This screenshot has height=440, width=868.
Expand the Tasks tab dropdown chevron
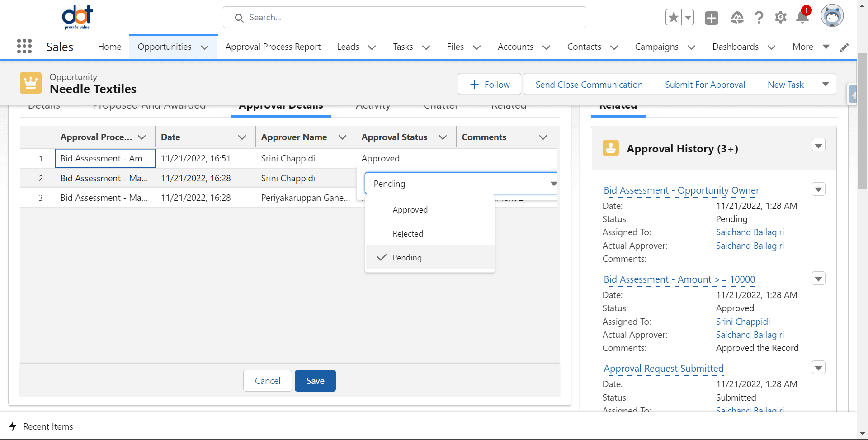pyautogui.click(x=426, y=47)
